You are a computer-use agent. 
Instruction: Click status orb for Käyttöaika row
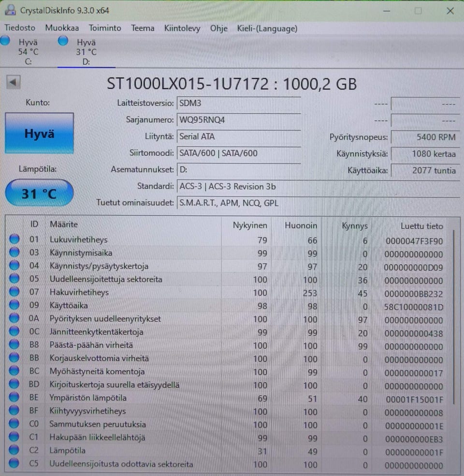click(x=14, y=305)
